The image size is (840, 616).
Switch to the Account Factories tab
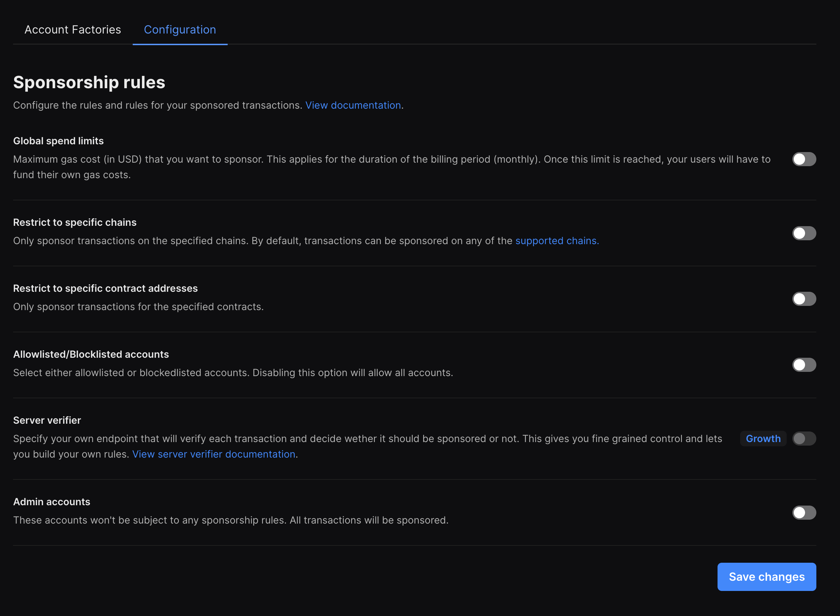point(73,30)
